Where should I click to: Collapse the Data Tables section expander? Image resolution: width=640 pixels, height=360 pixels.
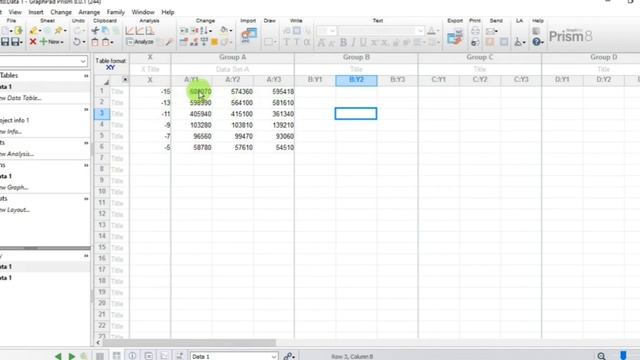coord(86,76)
